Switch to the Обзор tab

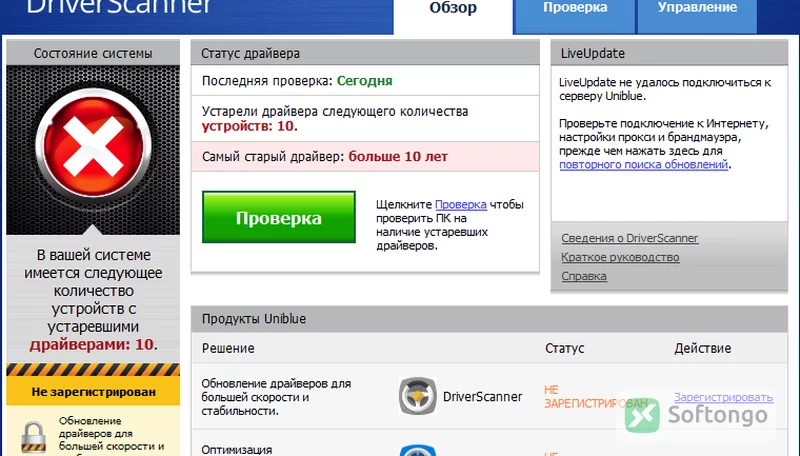453,15
